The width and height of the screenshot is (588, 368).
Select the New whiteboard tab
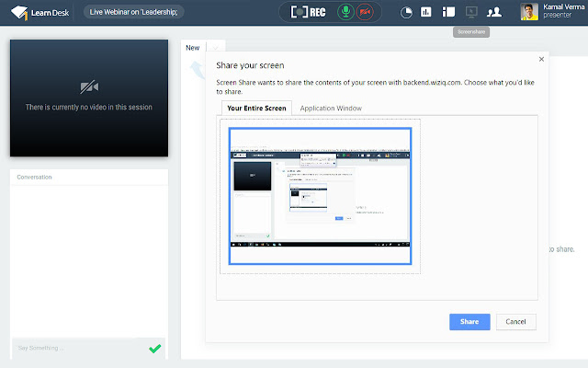click(193, 48)
